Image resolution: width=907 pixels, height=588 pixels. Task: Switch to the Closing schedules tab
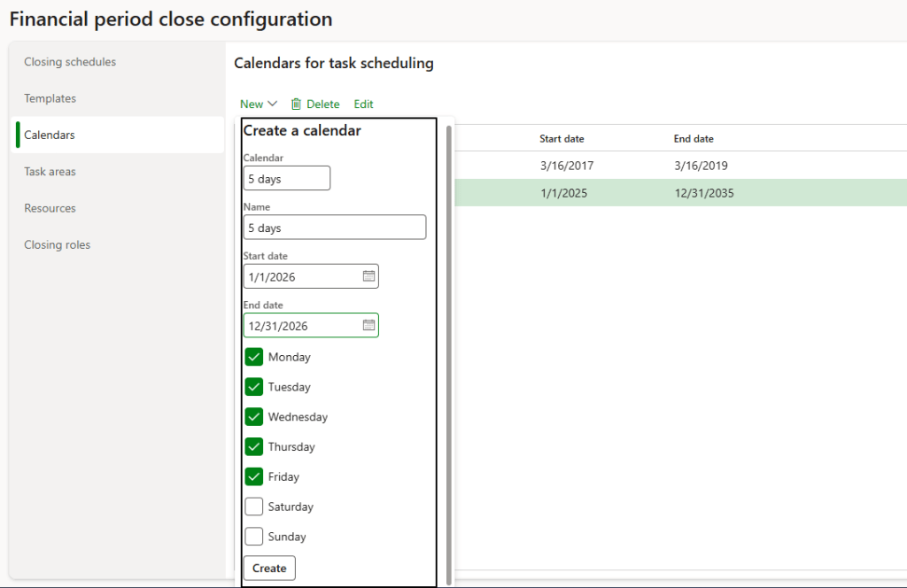pyautogui.click(x=70, y=62)
